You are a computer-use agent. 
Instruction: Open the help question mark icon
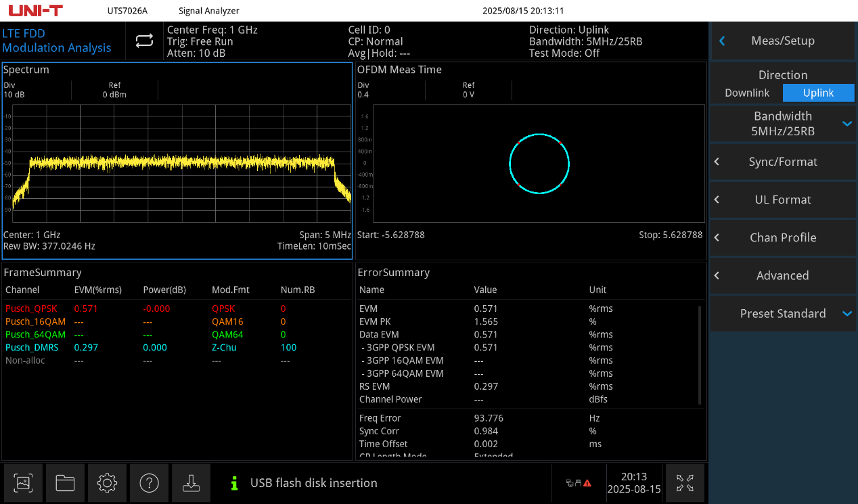tap(149, 483)
